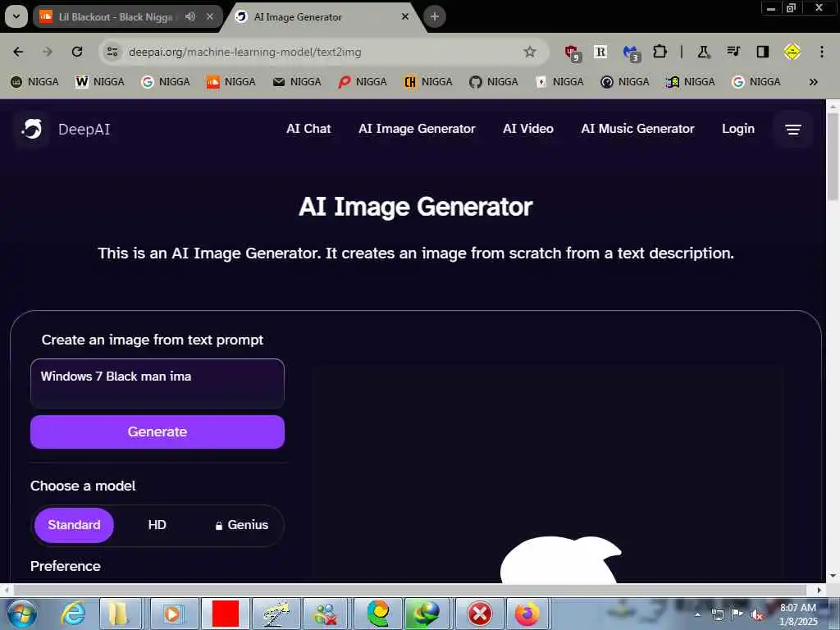Open the Extensions puzzle piece menu

point(660,52)
